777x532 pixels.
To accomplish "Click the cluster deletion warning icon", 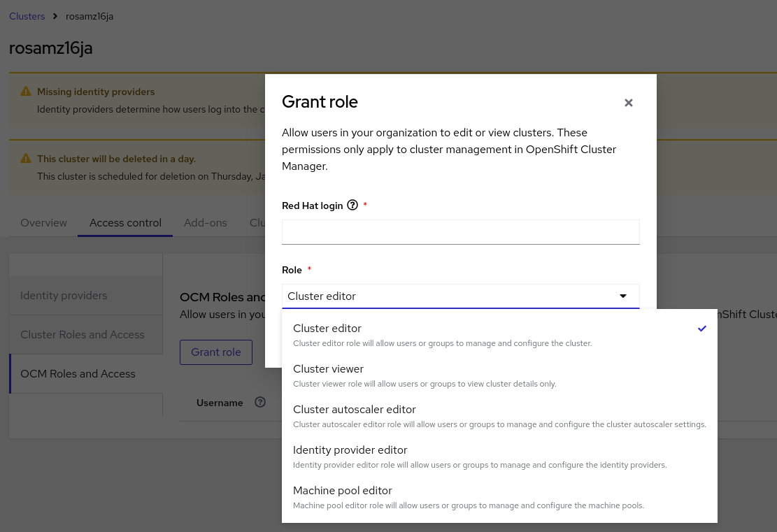I will click(26, 159).
